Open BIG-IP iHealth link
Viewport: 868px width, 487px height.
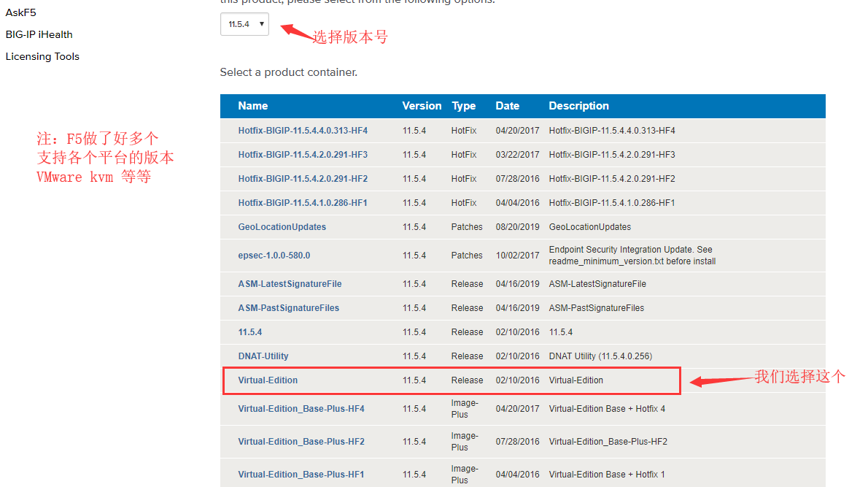pyautogui.click(x=39, y=34)
